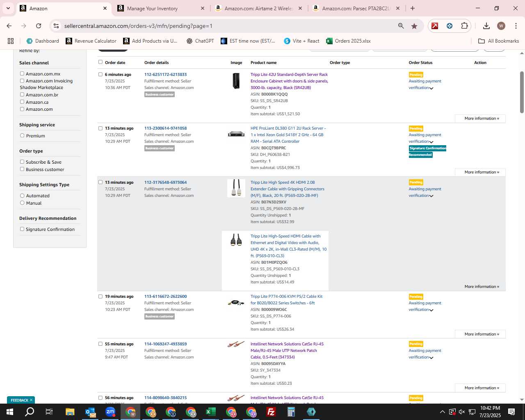Image resolution: width=525 pixels, height=420 pixels.
Task: Open FileZilla from the taskbar
Action: (x=271, y=412)
